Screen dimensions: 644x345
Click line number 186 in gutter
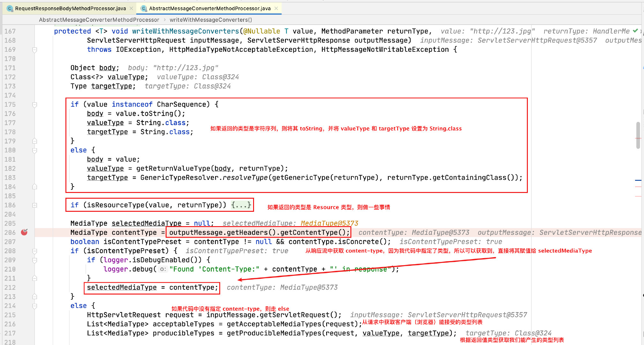10,205
